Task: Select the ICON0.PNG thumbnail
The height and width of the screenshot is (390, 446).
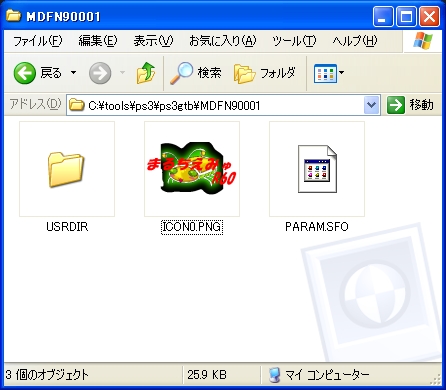Action: click(192, 169)
